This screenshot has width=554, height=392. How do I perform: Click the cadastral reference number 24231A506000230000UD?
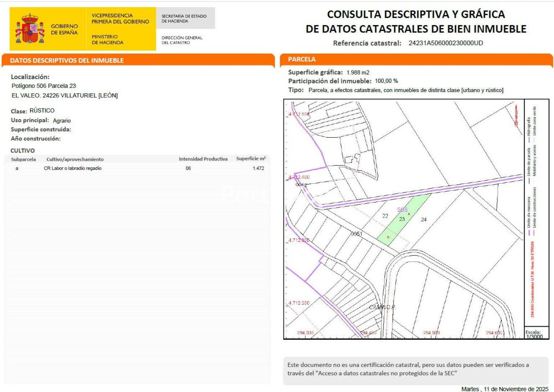click(445, 43)
